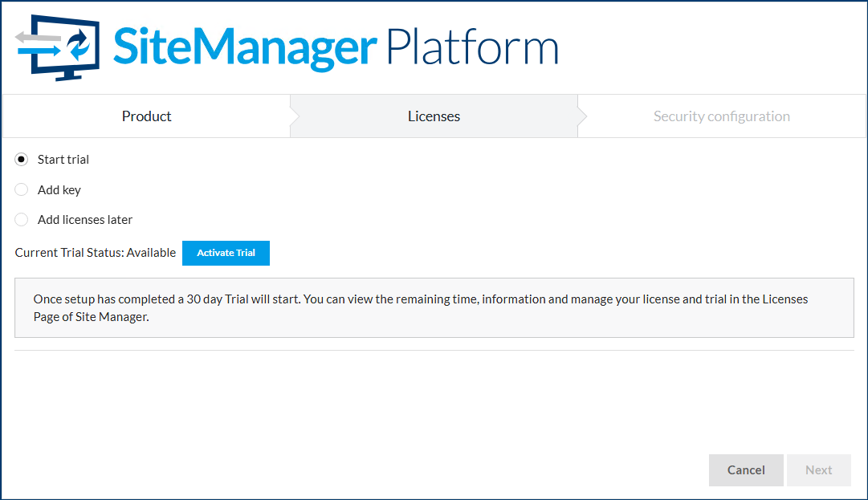
Task: Choose the Add key option
Action: click(x=21, y=189)
